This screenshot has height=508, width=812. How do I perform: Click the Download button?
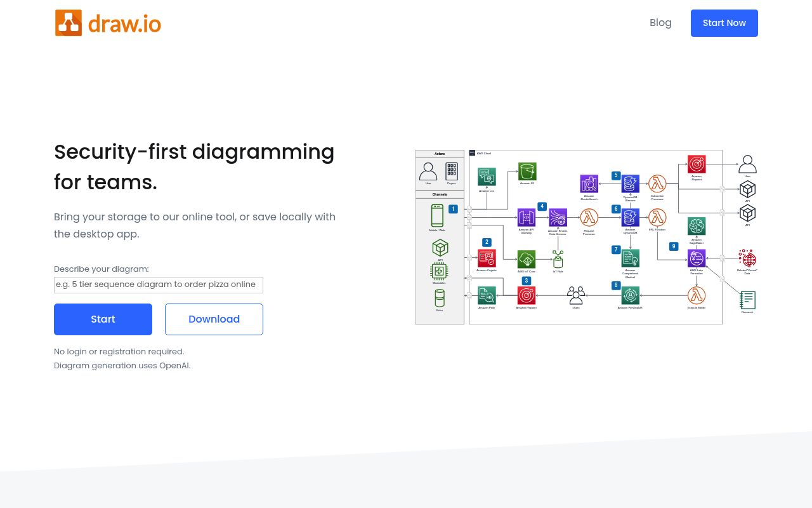click(214, 319)
